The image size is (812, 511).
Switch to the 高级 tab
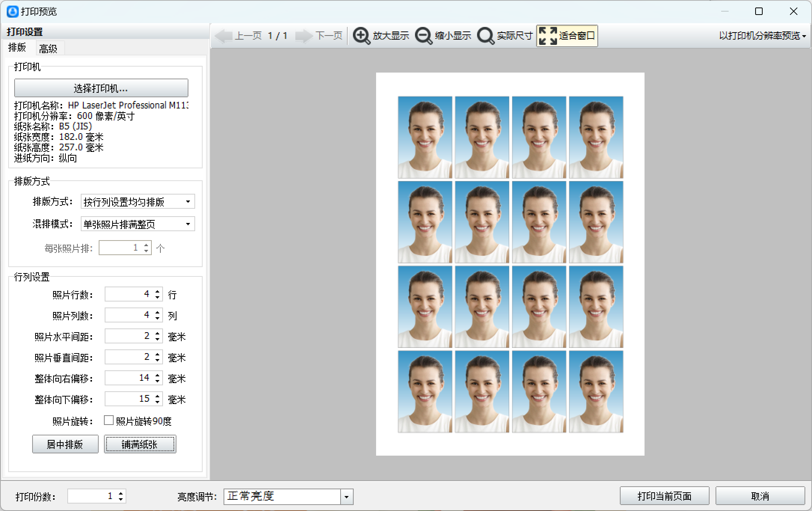(48, 49)
